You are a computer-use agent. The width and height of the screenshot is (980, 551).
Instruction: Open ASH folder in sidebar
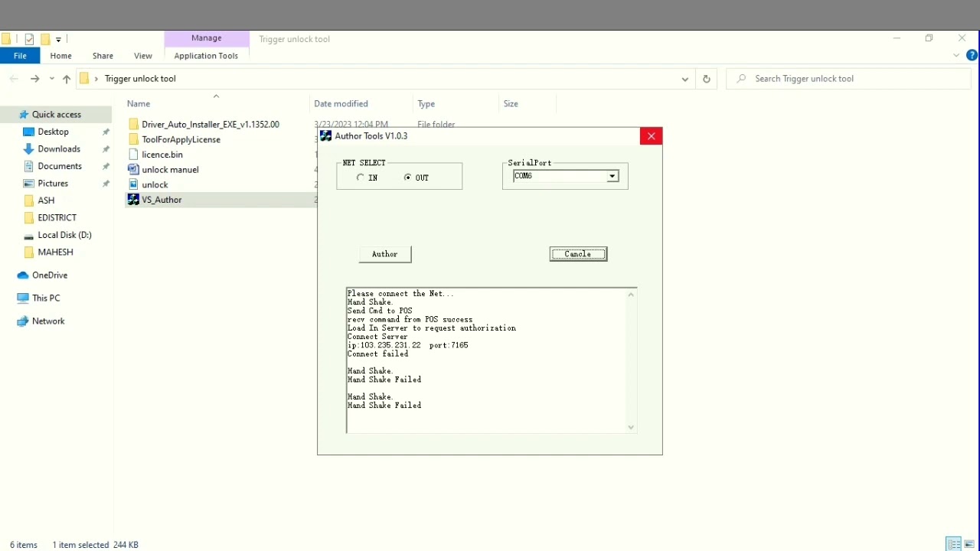click(x=46, y=201)
